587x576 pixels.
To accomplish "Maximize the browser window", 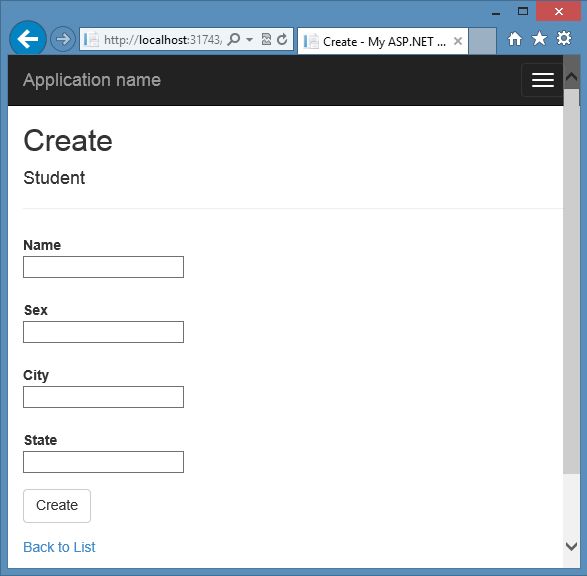I will coord(523,12).
